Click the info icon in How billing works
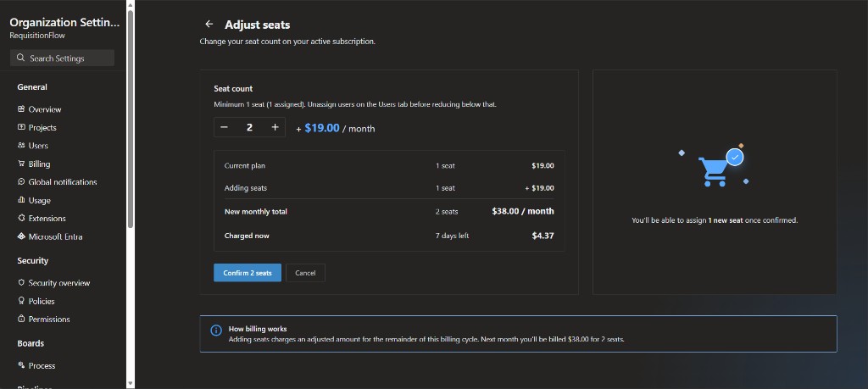 [216, 331]
